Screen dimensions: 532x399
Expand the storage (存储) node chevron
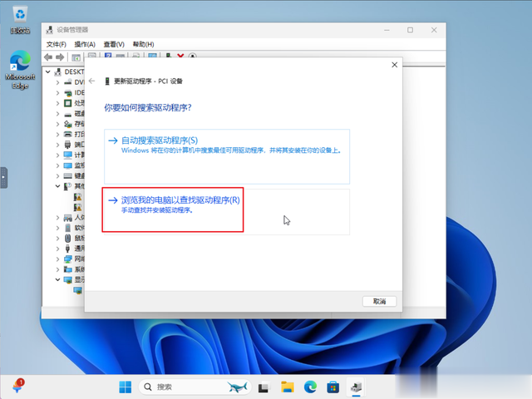tap(57, 124)
